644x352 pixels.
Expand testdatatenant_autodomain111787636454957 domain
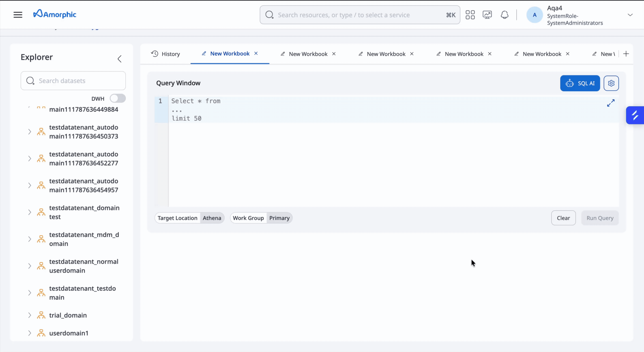tap(30, 185)
